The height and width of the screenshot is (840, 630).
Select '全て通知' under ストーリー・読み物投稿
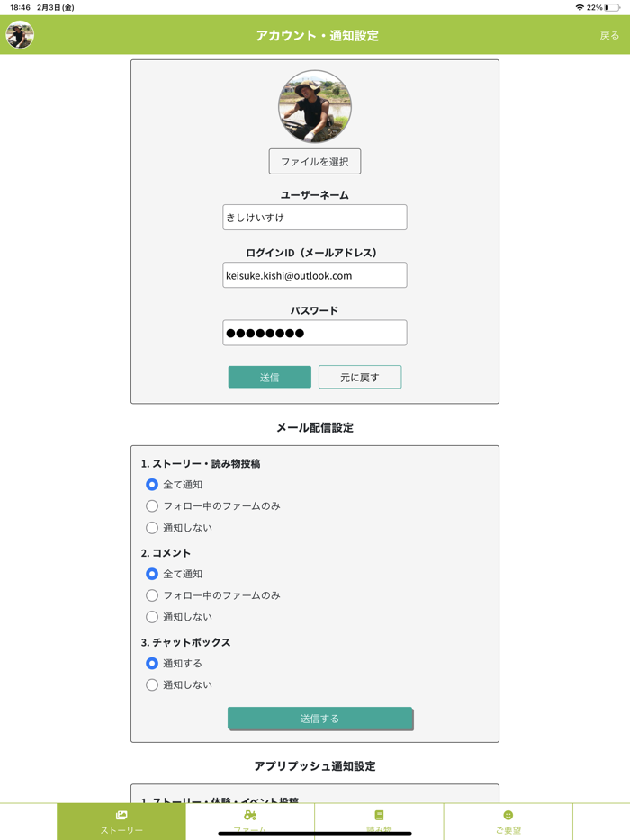tap(152, 485)
